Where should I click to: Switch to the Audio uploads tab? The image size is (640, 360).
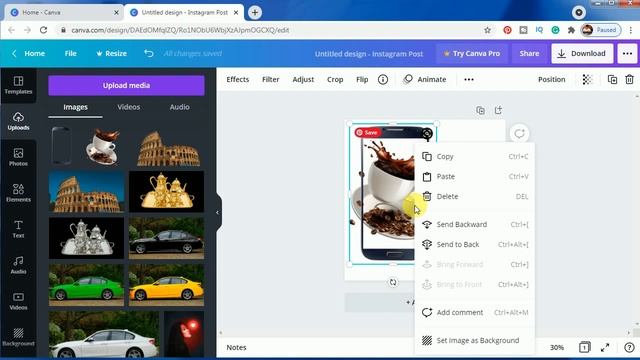[x=180, y=107]
